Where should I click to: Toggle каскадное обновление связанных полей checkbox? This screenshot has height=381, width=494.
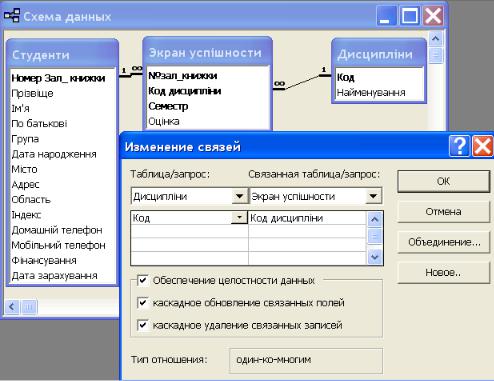tap(143, 303)
